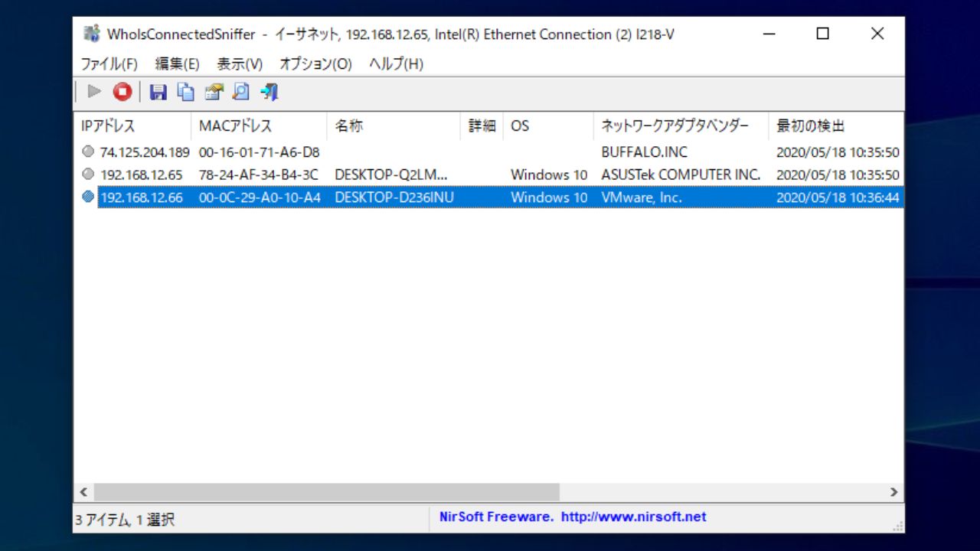980x551 pixels.
Task: Click the exit icon in toolbar
Action: (269, 93)
